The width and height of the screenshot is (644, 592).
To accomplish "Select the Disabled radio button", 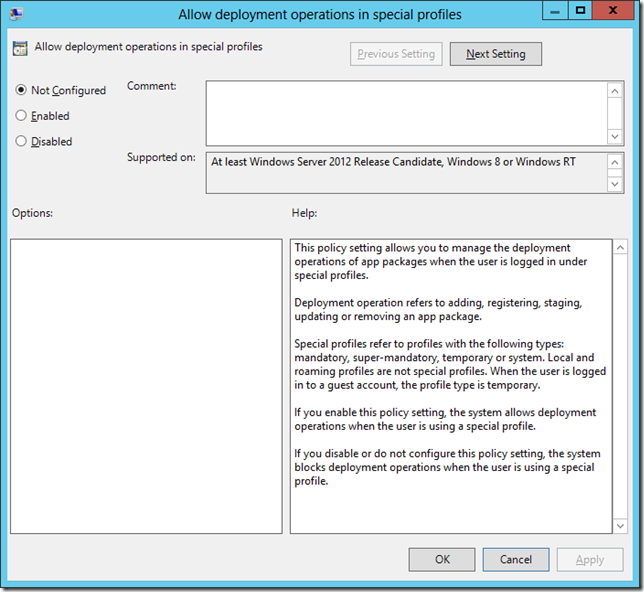I will (x=22, y=141).
